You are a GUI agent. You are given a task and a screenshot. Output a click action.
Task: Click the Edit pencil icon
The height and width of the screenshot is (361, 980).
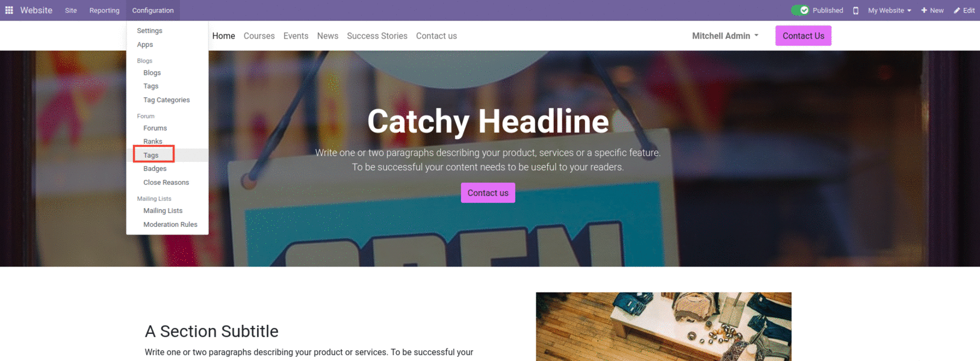click(x=957, y=10)
